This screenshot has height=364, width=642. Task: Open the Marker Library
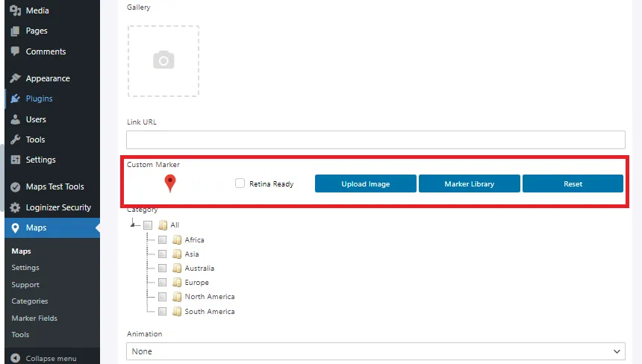470,183
